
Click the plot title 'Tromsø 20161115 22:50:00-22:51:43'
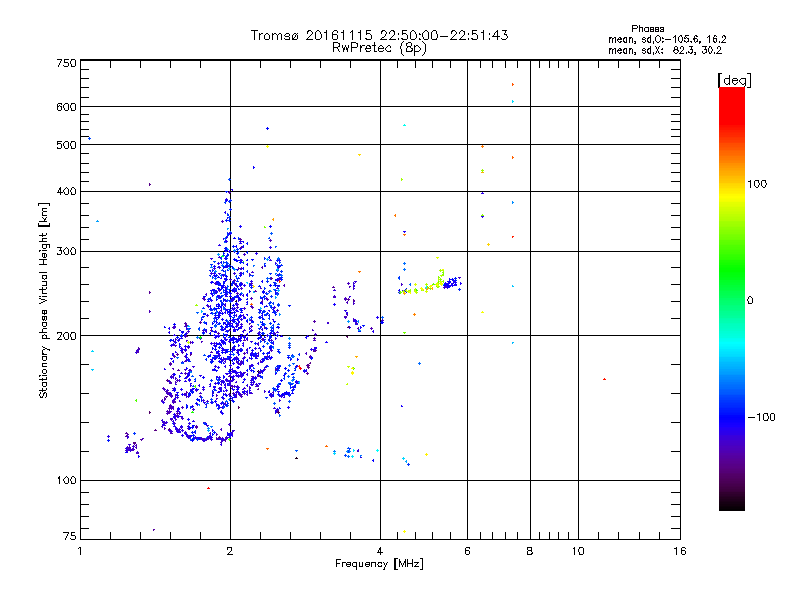[379, 35]
